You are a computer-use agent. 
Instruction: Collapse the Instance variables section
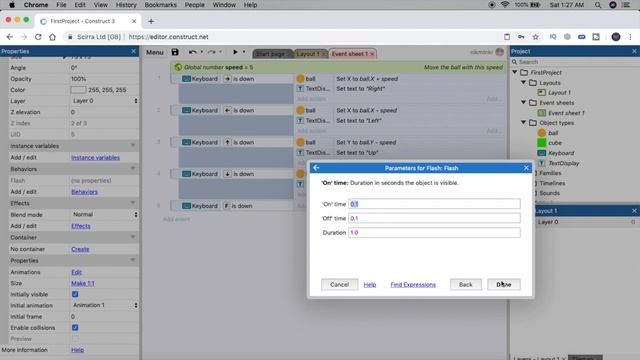[133, 146]
